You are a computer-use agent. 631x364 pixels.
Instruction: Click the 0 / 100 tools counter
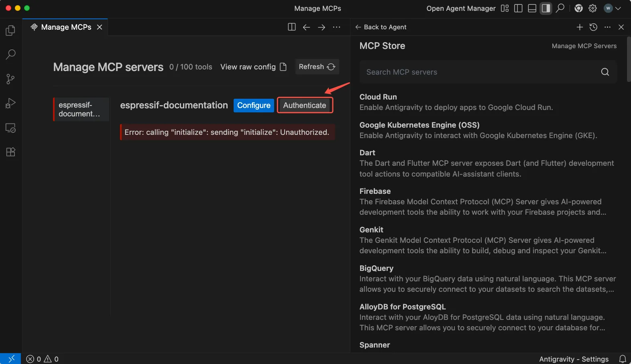tap(191, 67)
